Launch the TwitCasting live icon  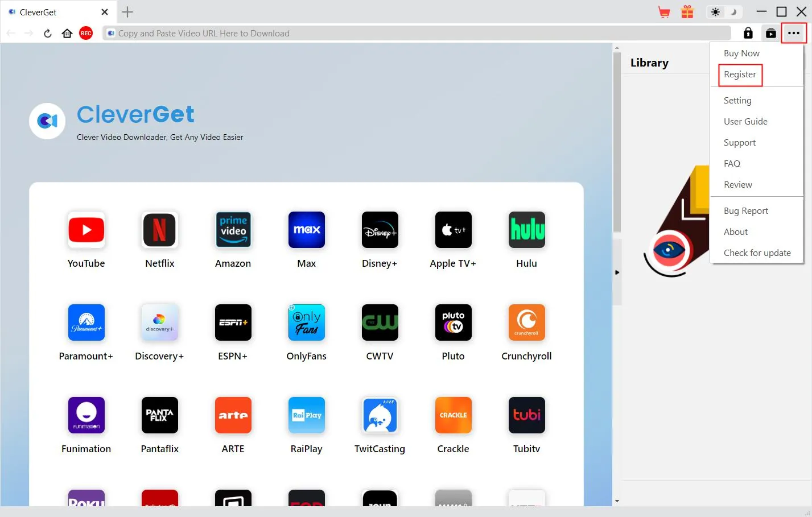click(380, 415)
